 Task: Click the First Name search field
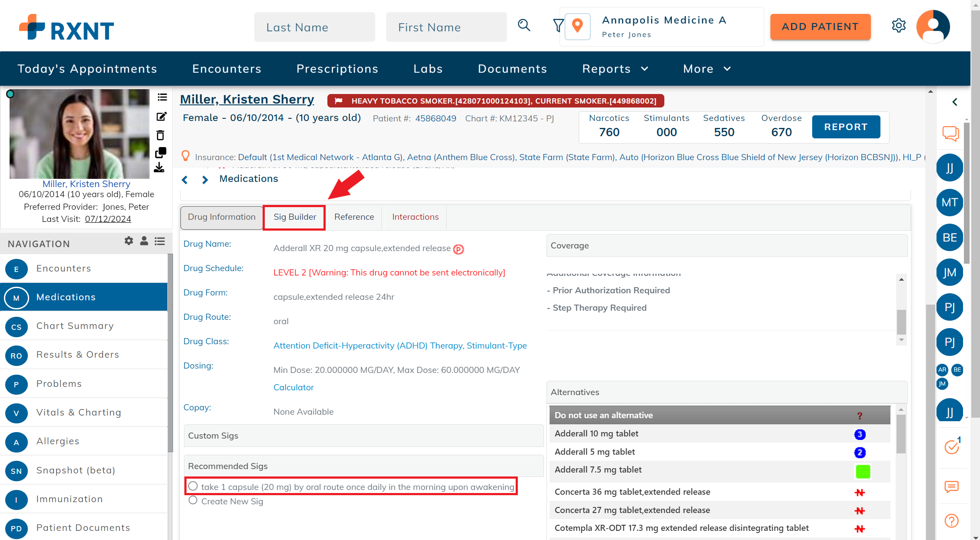click(446, 27)
